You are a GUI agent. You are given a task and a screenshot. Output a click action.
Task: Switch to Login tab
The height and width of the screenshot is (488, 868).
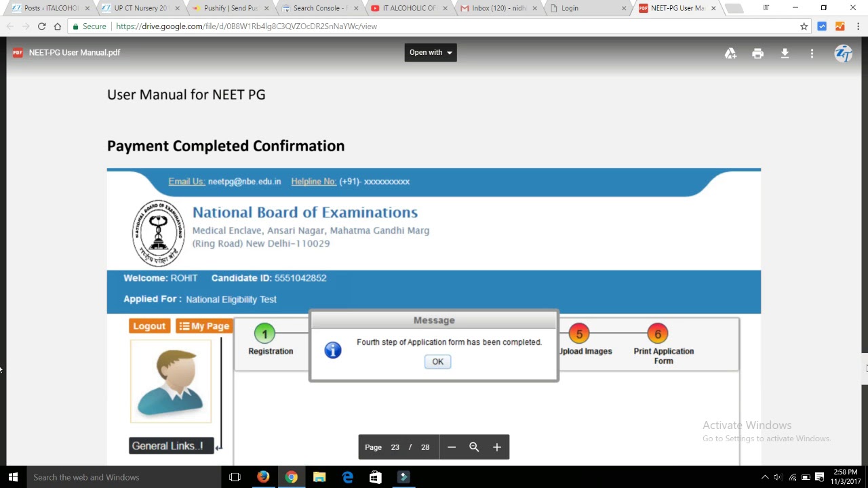[x=587, y=8]
